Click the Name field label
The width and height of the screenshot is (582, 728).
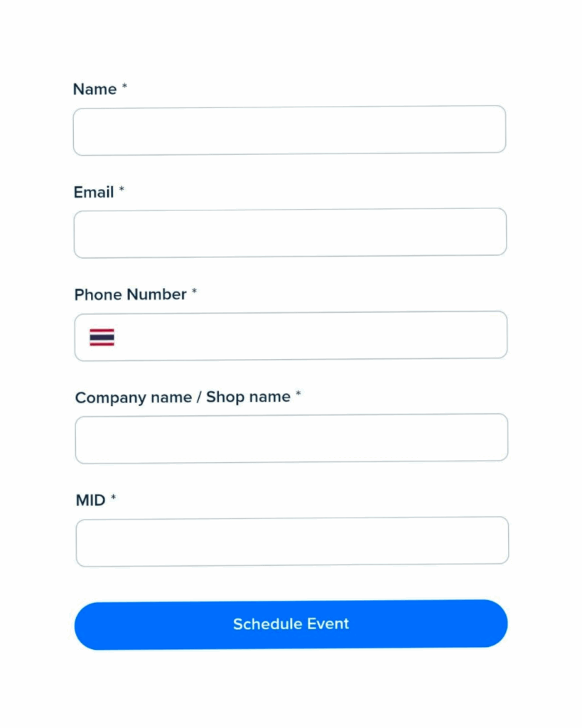coord(95,90)
